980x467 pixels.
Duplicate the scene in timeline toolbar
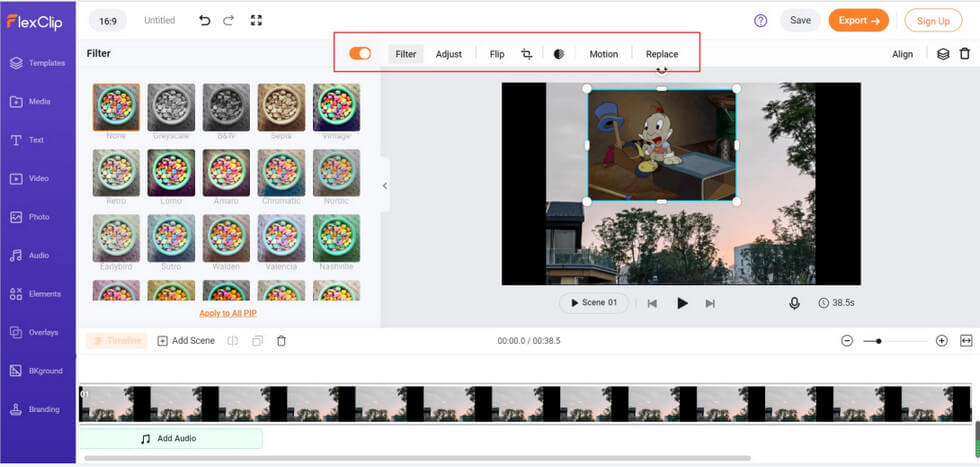coord(257,341)
